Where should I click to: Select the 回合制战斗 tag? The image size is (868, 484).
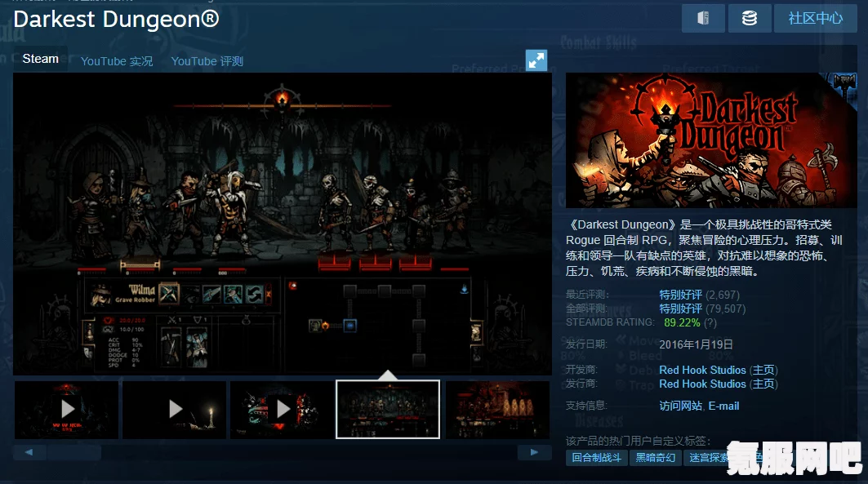point(597,458)
